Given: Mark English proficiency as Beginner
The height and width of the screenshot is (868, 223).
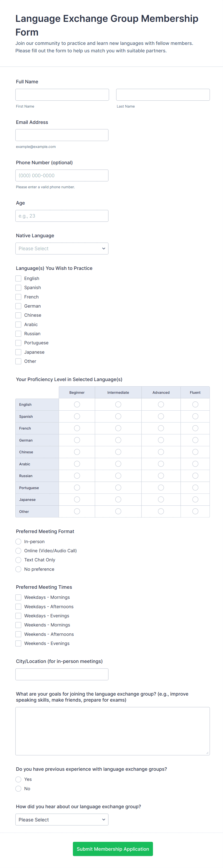Looking at the screenshot, I should [x=77, y=404].
